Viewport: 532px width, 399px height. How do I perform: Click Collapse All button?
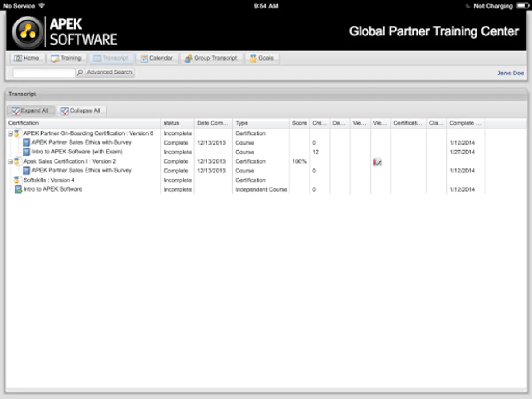(81, 111)
